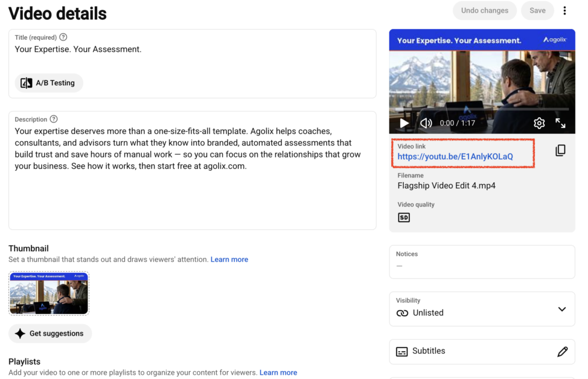
Task: Open Learn more link under Playlists
Action: 278,372
